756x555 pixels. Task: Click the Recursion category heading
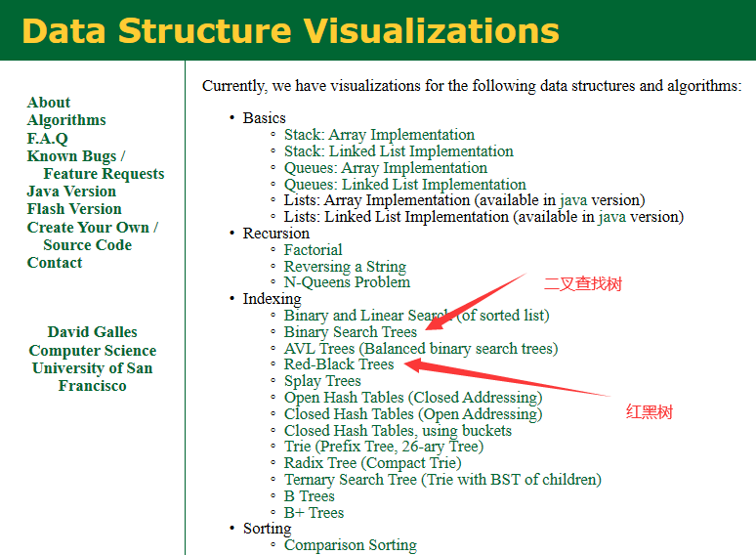tap(276, 234)
